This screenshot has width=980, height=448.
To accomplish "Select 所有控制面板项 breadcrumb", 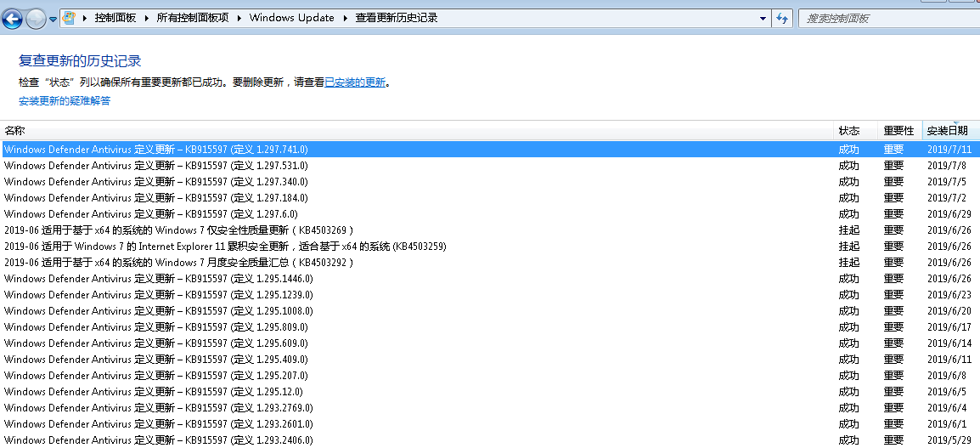I will [x=192, y=18].
